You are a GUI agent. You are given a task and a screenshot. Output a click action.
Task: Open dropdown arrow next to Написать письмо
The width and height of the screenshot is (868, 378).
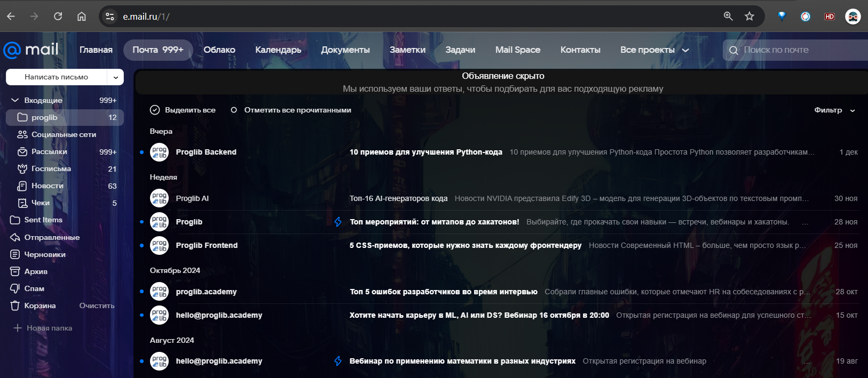[115, 77]
